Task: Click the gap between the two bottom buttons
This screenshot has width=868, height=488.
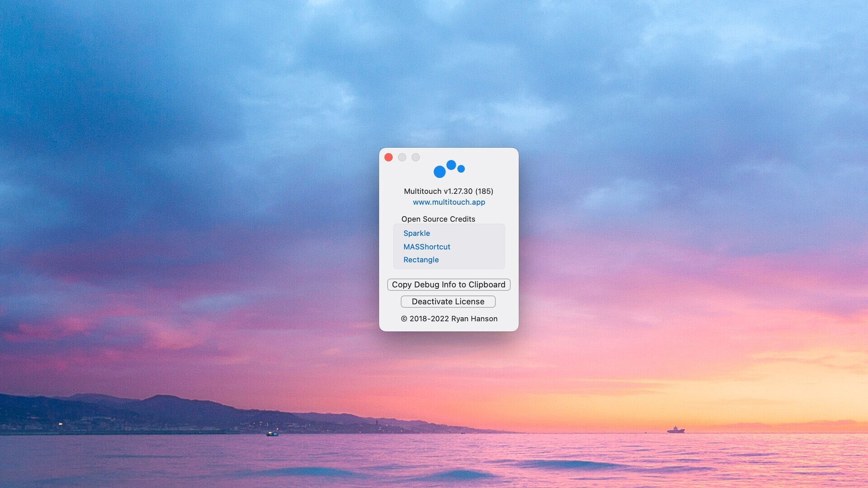Action: pyautogui.click(x=448, y=293)
